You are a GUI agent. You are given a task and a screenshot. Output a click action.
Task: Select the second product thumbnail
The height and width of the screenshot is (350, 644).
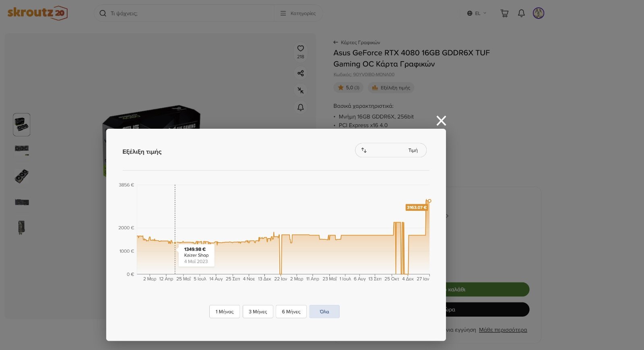(22, 150)
